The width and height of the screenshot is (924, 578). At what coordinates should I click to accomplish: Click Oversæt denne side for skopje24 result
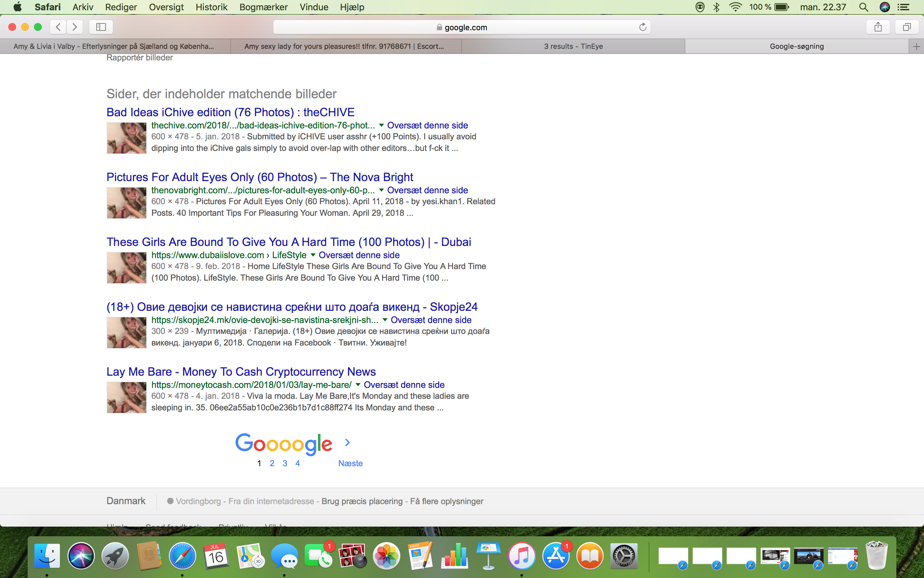pos(431,320)
